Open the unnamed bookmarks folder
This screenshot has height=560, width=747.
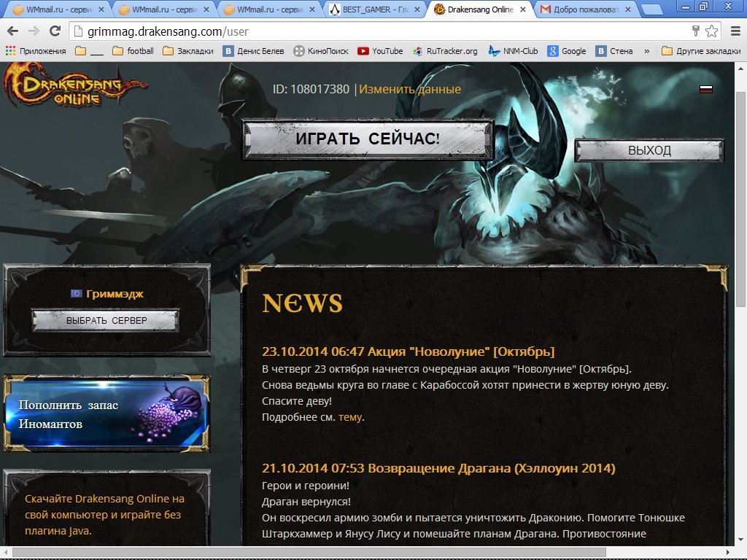89,51
